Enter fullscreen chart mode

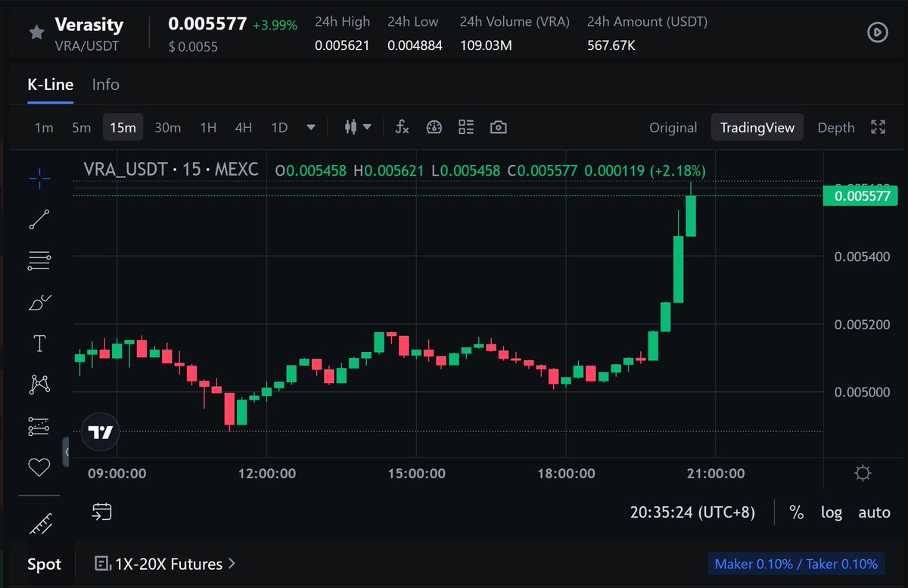tap(878, 127)
